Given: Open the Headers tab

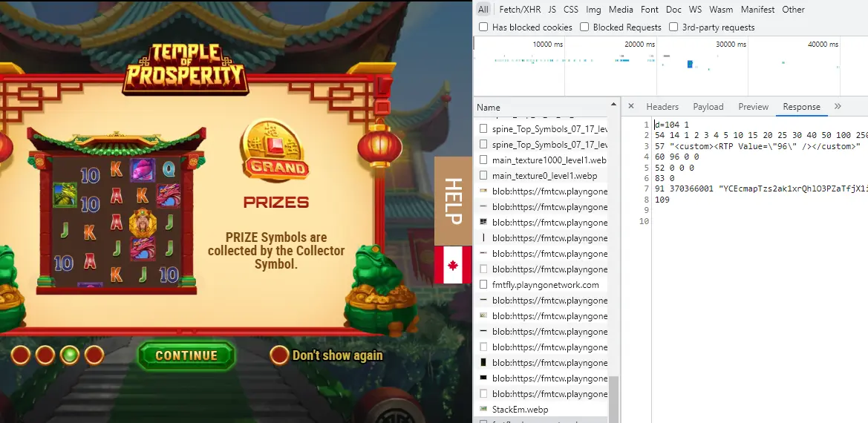Looking at the screenshot, I should [x=662, y=107].
